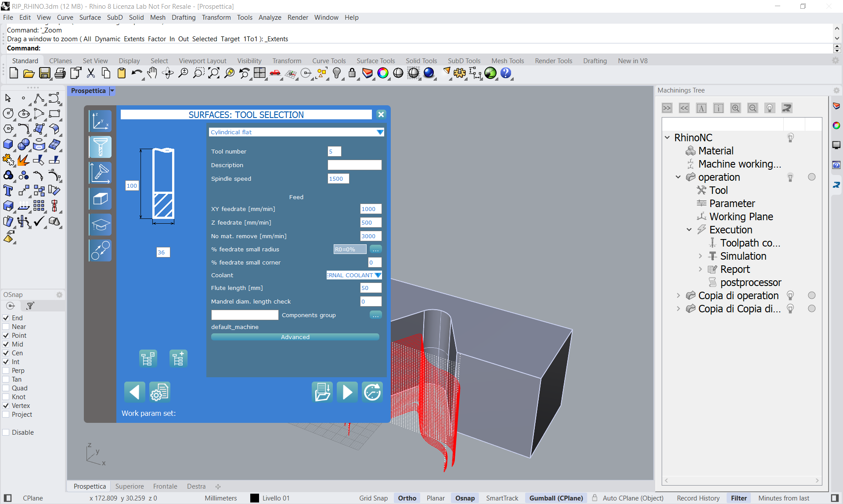Toggle Ortho in the status bar

407,498
